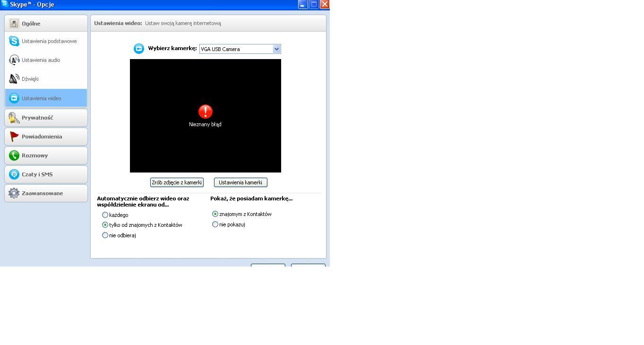This screenshot has height=345, width=644.
Task: Click the red flag Powiadomienia icon
Action: point(14,137)
